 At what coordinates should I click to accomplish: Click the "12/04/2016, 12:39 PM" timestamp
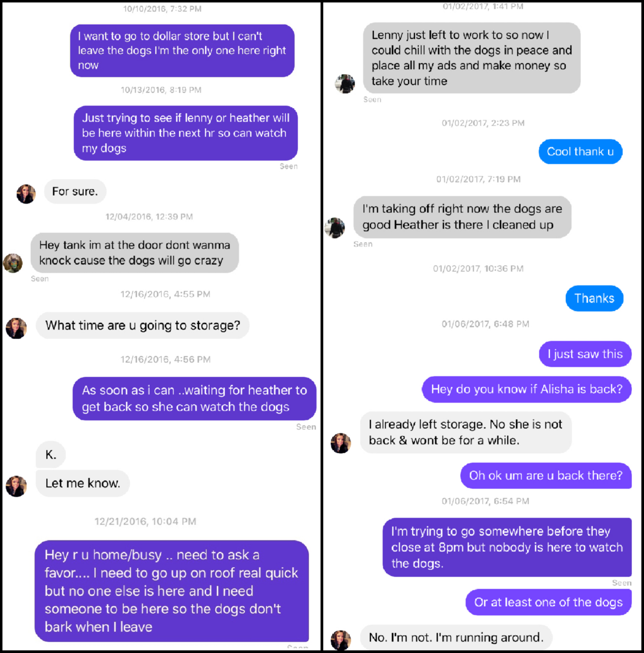pyautogui.click(x=149, y=217)
